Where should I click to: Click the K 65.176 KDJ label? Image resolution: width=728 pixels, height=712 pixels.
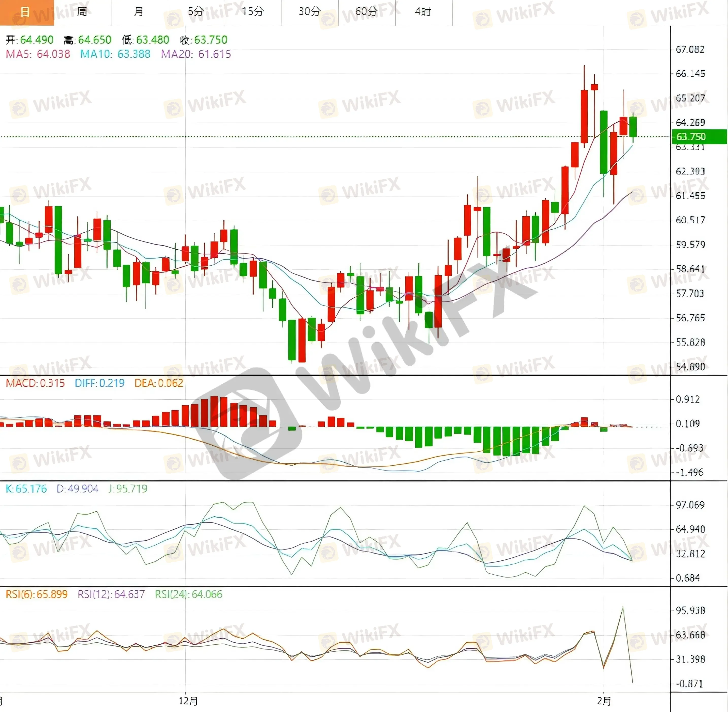pyautogui.click(x=26, y=489)
